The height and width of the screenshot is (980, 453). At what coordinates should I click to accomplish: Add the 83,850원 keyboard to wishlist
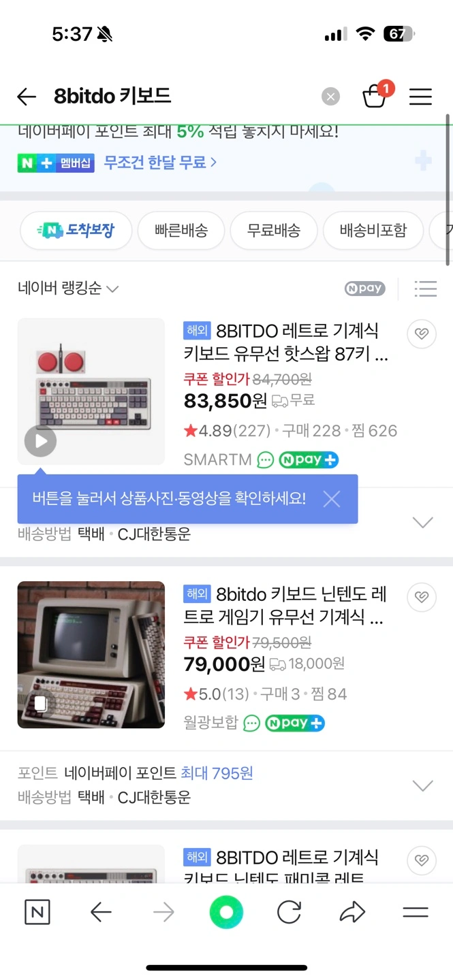pyautogui.click(x=422, y=334)
